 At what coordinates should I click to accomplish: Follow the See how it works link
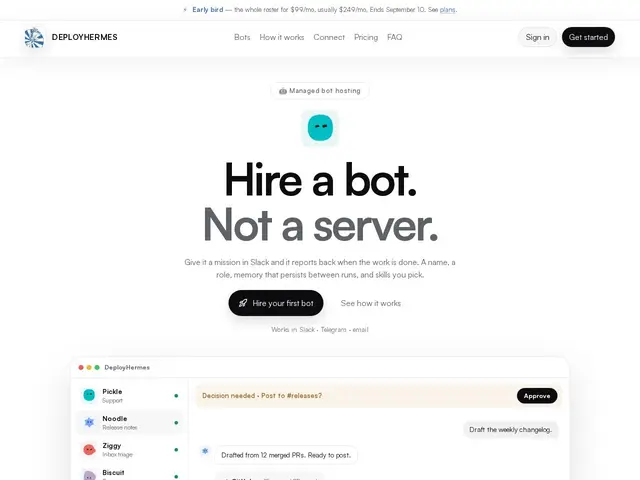371,303
